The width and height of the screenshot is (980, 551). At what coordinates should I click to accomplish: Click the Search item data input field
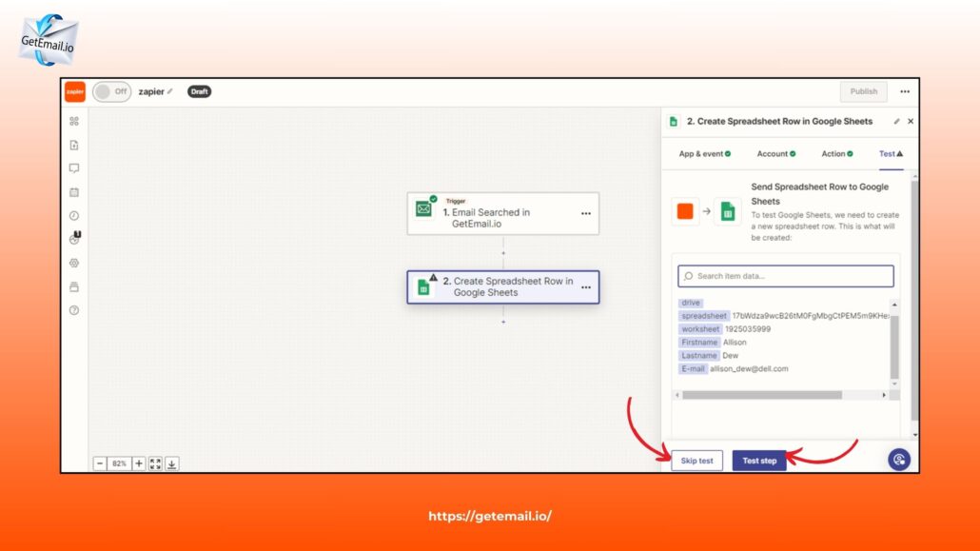tap(785, 275)
